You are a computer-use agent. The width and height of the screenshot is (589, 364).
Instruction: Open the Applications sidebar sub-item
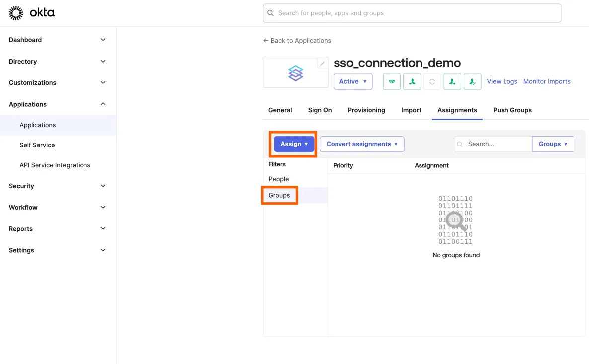pyautogui.click(x=58, y=125)
